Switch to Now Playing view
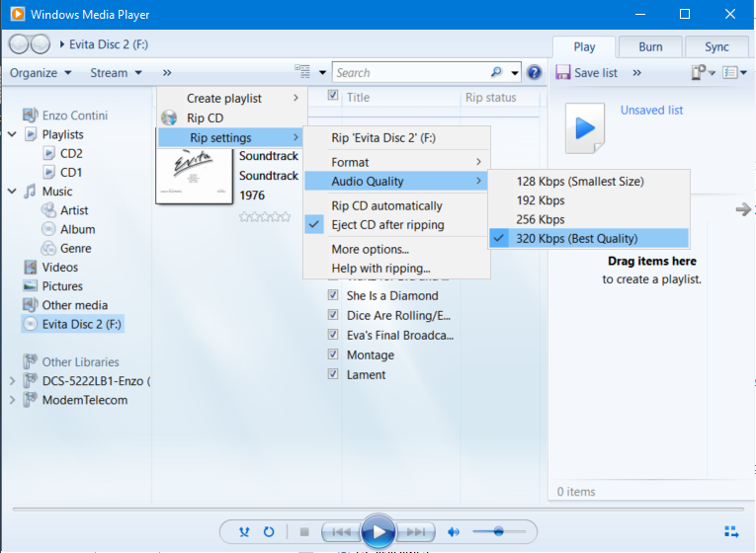This screenshot has height=553, width=756. (x=730, y=531)
